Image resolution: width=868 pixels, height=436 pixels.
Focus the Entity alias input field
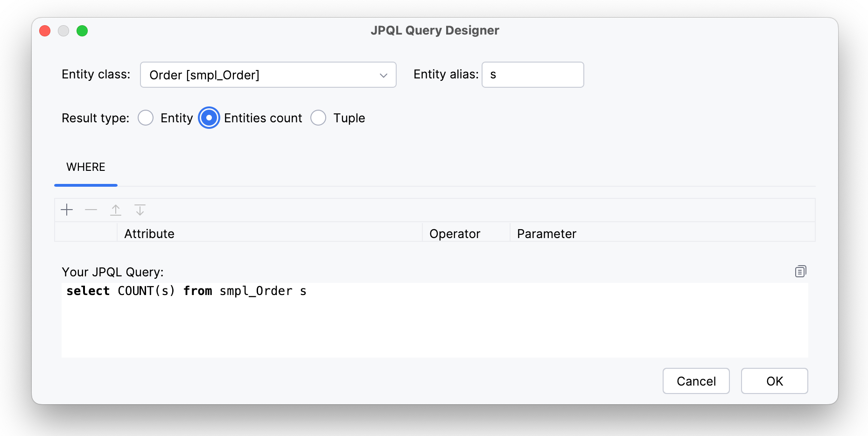(x=532, y=75)
